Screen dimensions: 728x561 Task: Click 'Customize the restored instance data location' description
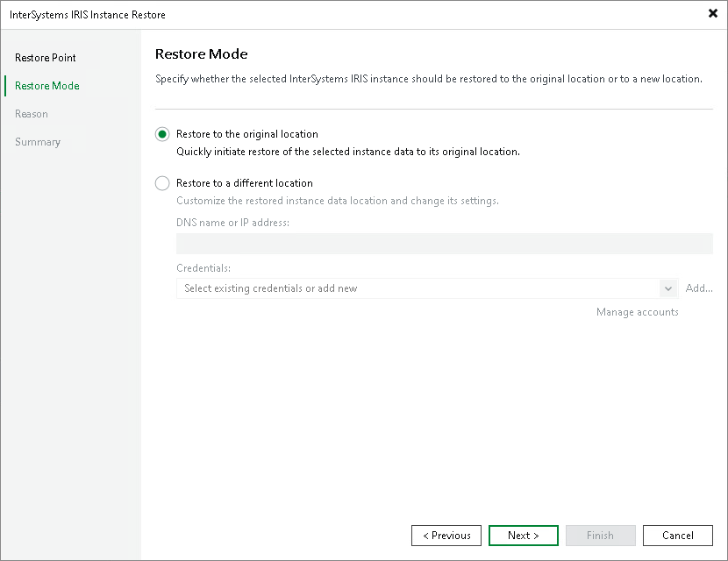click(338, 201)
